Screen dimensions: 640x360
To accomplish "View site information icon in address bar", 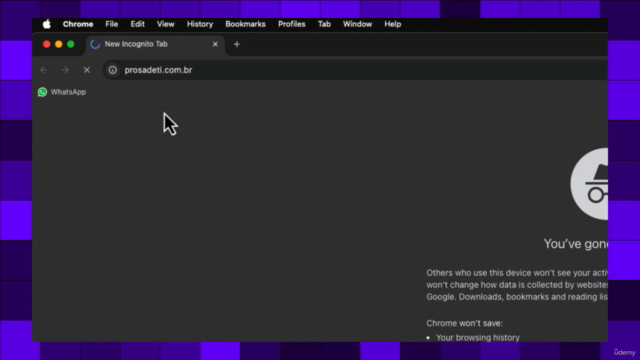I will point(112,70).
